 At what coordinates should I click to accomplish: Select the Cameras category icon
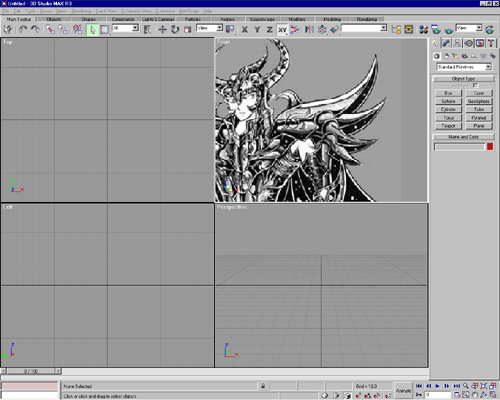(x=465, y=56)
